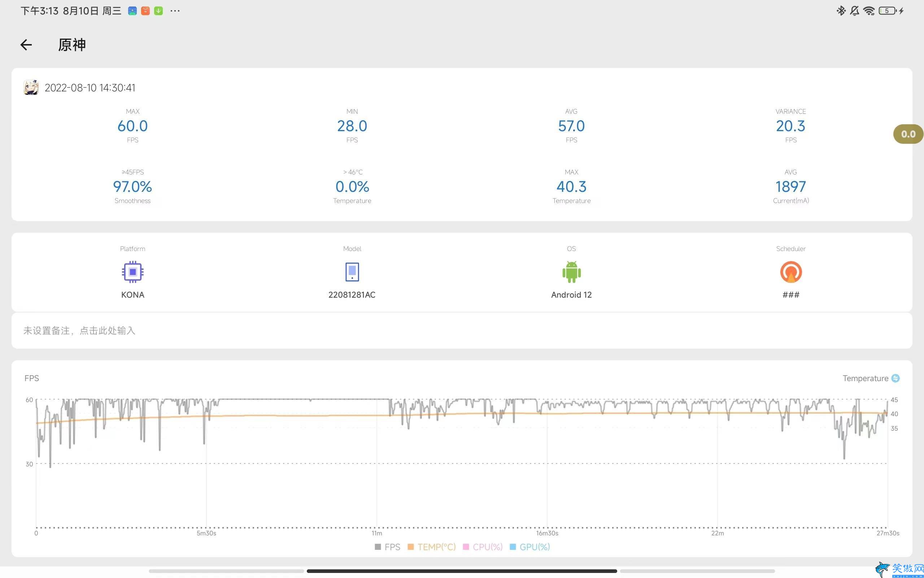Open Bluetooth status icon in status bar
Screen dimensions: 924x578
(841, 11)
